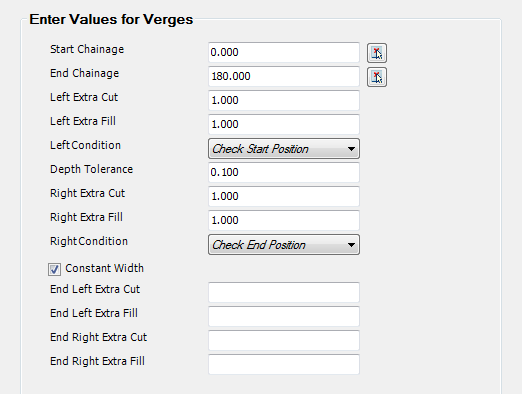Screen dimensions: 522x394
Task: Click the Constant Width label text
Action: 104,268
